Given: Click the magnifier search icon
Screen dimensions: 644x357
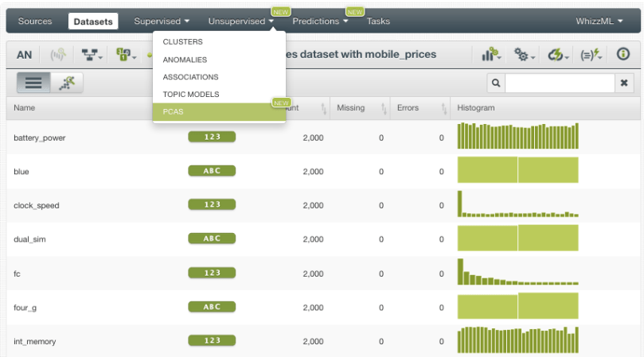Looking at the screenshot, I should pos(496,83).
